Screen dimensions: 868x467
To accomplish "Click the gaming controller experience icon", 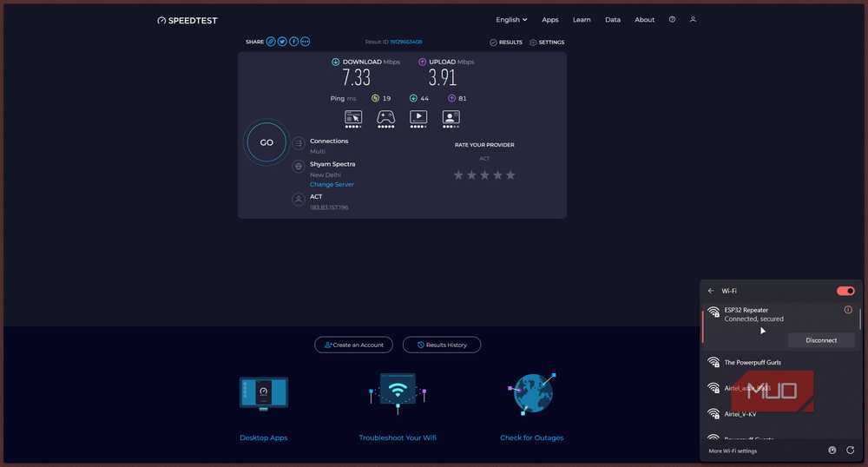I will (386, 118).
